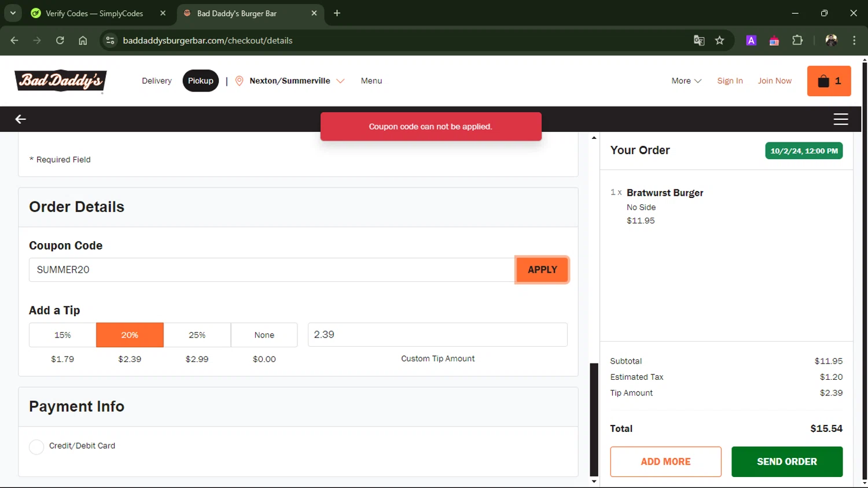Image resolution: width=868 pixels, height=488 pixels.
Task: Click the Tip Amount label
Action: point(631,393)
